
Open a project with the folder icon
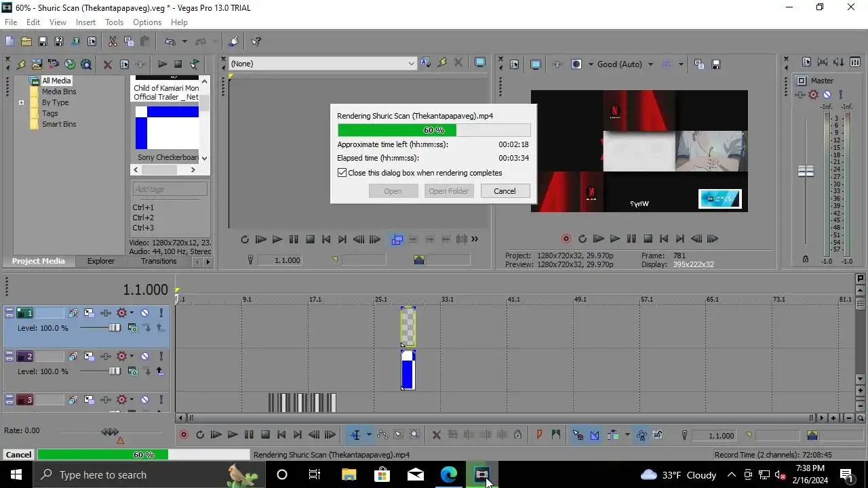click(26, 41)
